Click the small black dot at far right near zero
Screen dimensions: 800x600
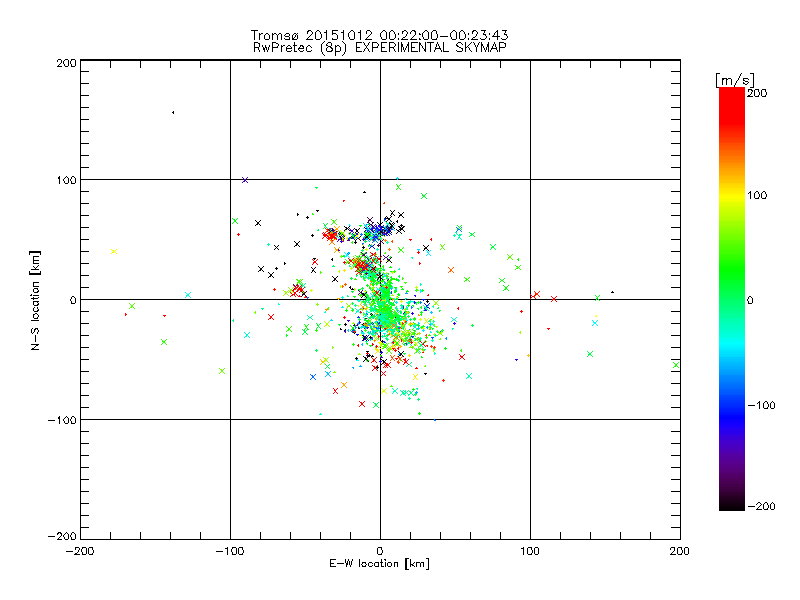(612, 292)
